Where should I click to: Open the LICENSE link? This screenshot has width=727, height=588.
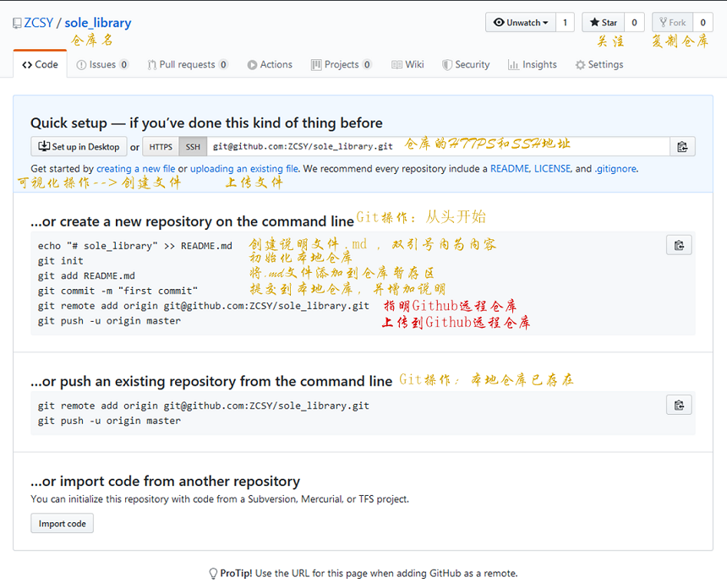coord(552,169)
